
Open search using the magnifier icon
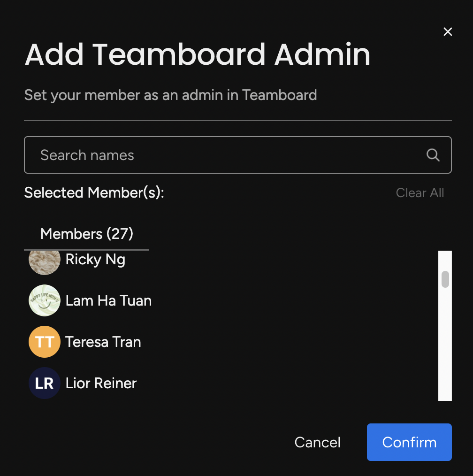click(432, 155)
